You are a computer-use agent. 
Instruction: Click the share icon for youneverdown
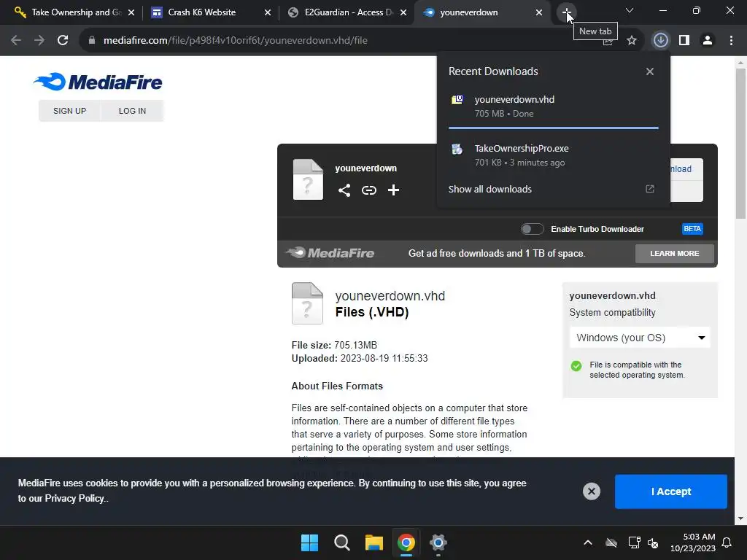344,190
